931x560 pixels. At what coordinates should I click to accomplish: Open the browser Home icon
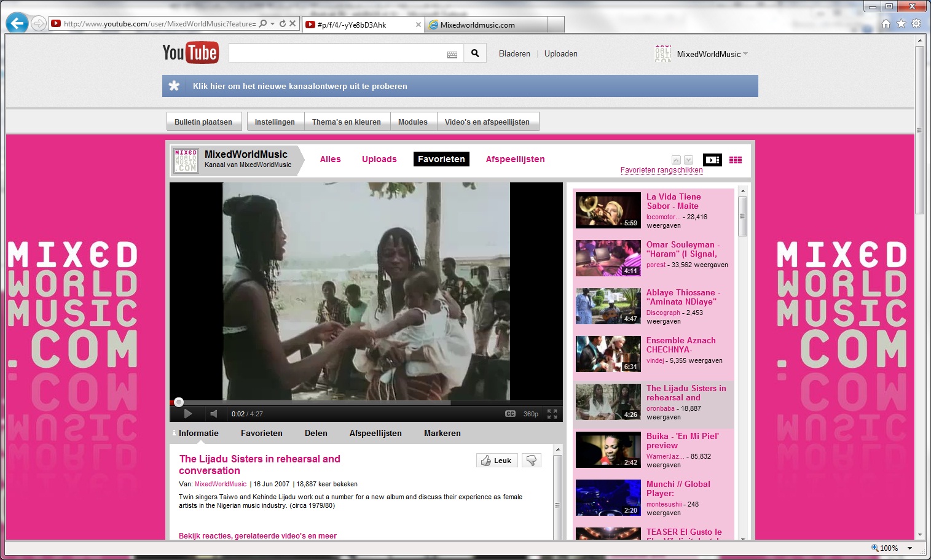886,23
